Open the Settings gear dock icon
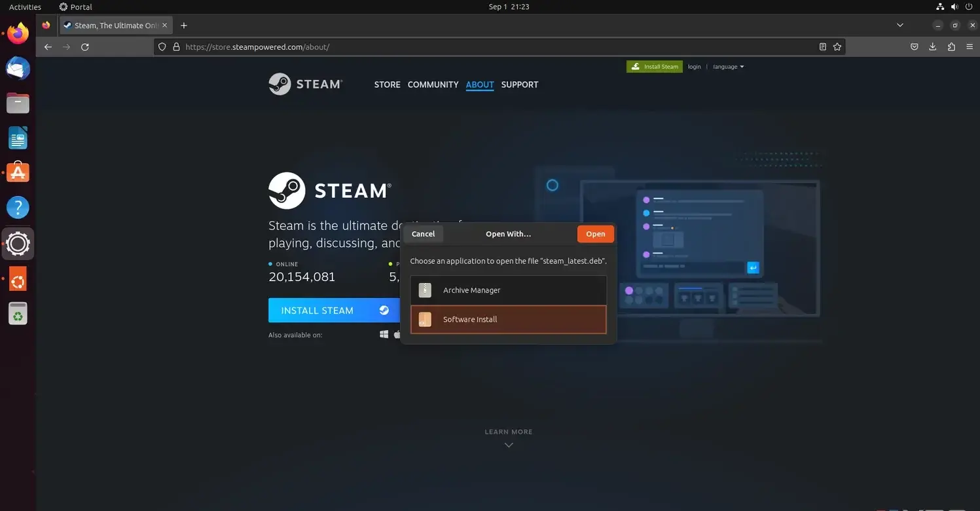 coord(18,244)
